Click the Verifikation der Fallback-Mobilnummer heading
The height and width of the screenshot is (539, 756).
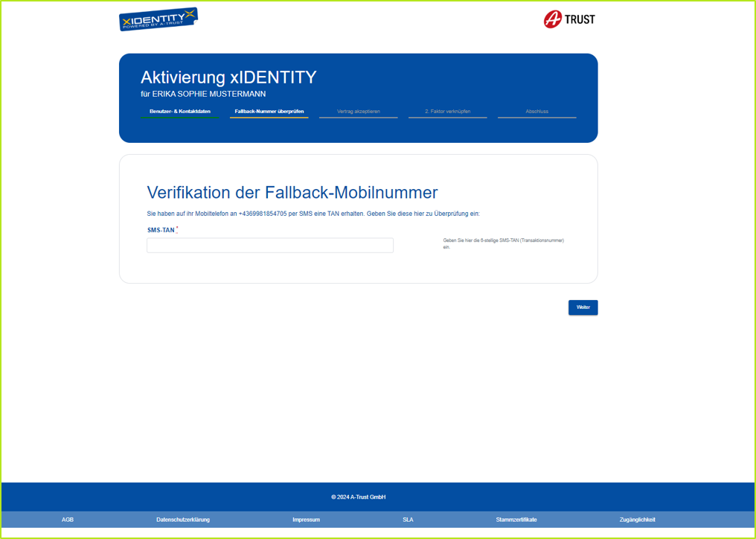click(292, 192)
